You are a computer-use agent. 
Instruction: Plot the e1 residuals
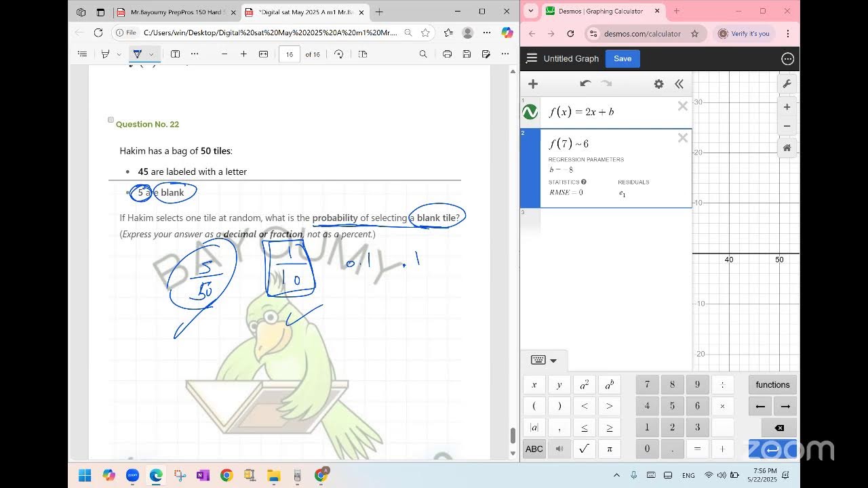point(622,193)
